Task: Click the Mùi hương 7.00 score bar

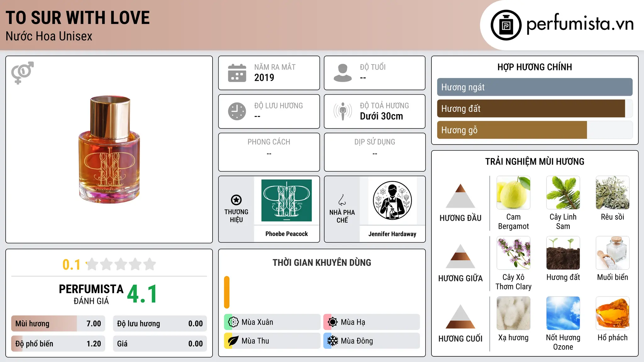Action: coord(58,323)
